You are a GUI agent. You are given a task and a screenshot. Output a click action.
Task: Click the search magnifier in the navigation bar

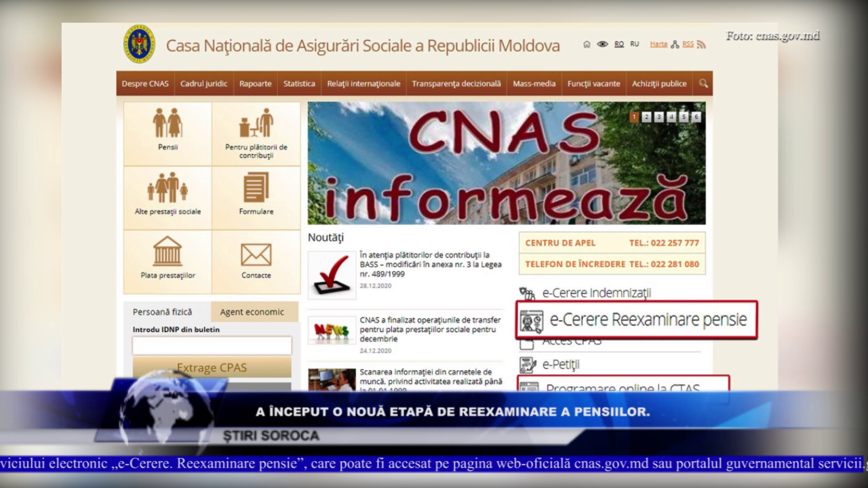703,83
